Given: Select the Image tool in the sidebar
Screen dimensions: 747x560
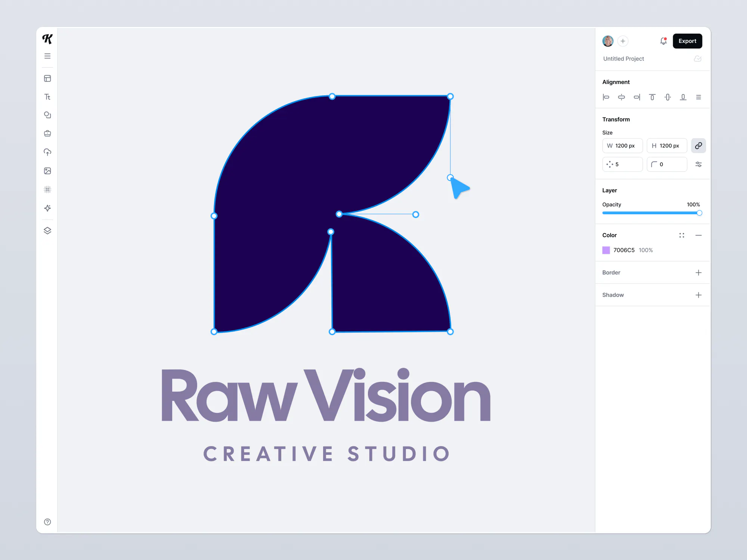Looking at the screenshot, I should 47,171.
